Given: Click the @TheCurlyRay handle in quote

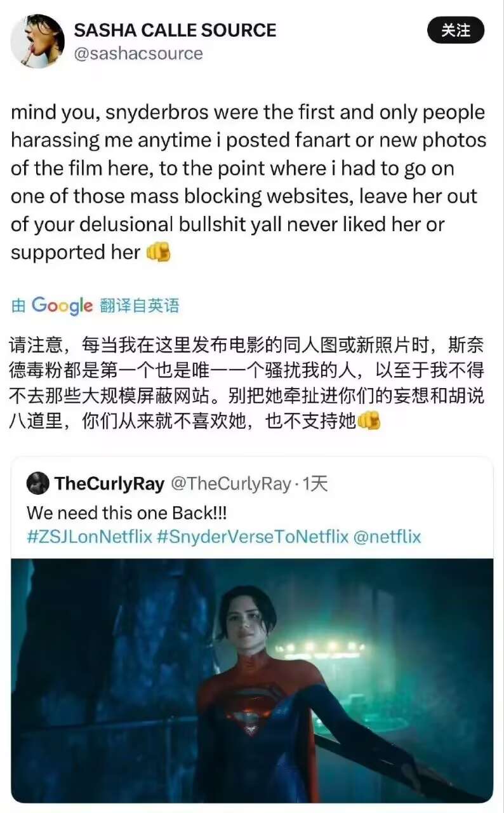Looking at the screenshot, I should (x=231, y=484).
